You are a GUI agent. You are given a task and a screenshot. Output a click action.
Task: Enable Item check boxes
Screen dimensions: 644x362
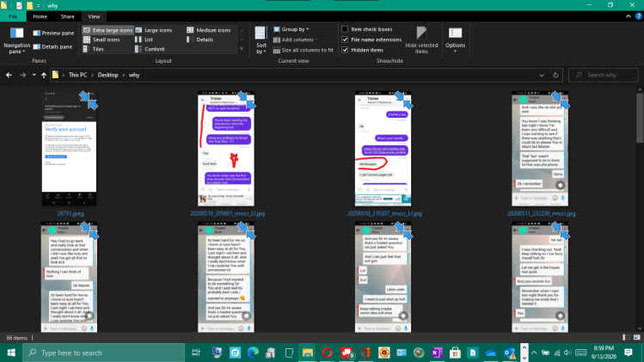[345, 29]
